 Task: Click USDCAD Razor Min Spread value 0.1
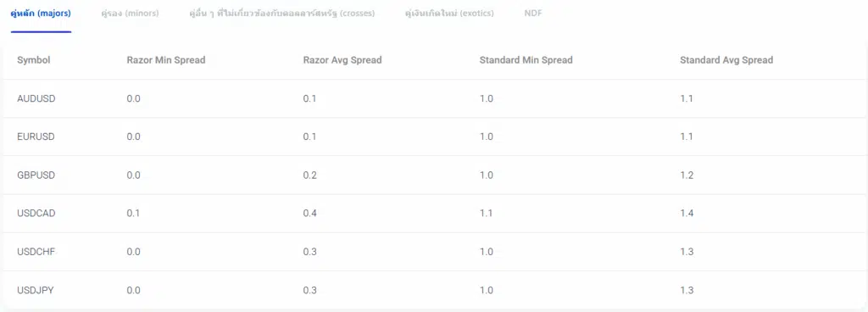click(133, 213)
